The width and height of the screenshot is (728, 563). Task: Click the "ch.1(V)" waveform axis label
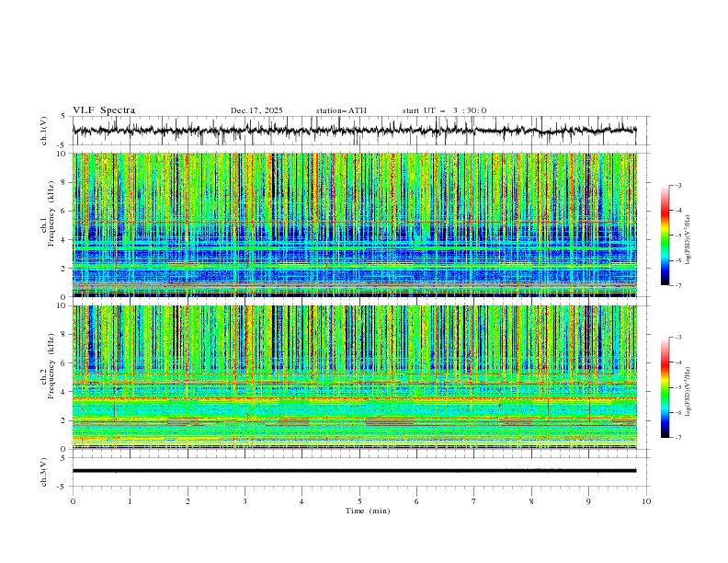[x=45, y=131]
